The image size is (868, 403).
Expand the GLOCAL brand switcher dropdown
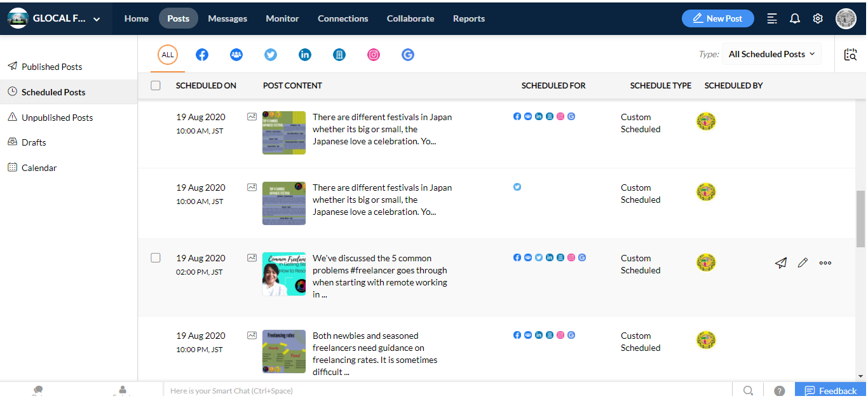(x=97, y=19)
